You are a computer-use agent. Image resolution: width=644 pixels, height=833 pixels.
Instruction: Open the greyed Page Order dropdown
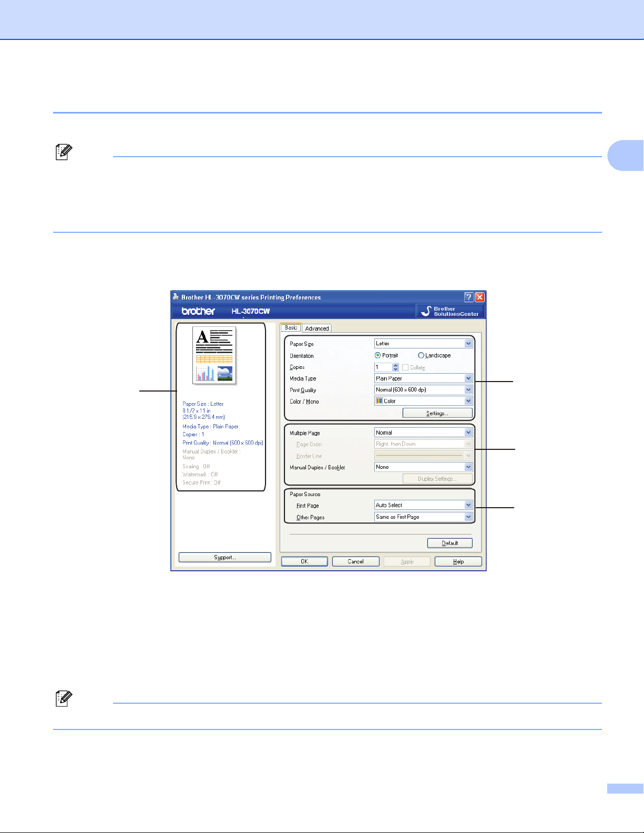click(424, 444)
